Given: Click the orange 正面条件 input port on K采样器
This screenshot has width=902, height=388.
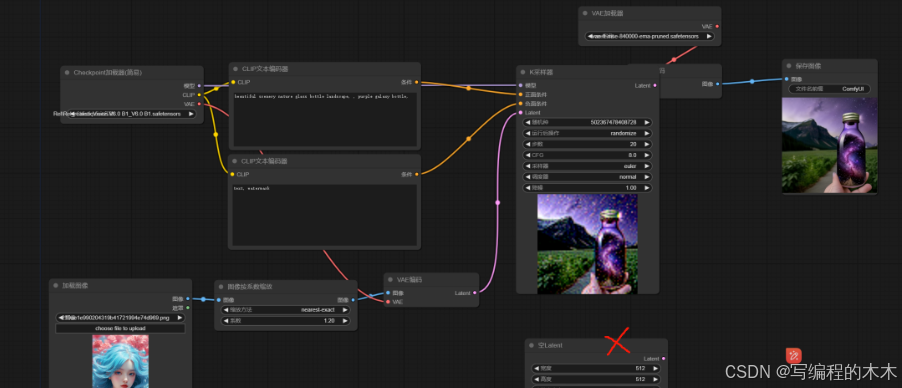Looking at the screenshot, I should pyautogui.click(x=520, y=94).
